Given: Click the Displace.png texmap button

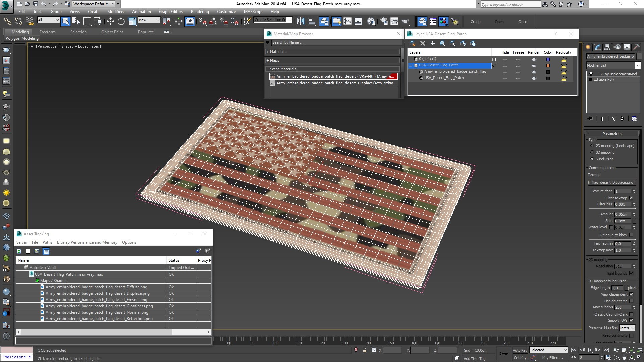Looking at the screenshot, I should [611, 182].
